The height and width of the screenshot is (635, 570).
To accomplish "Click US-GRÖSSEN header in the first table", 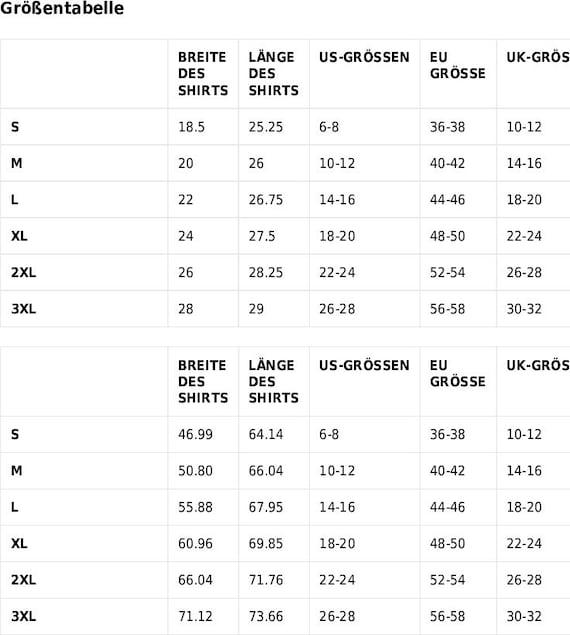I will point(364,57).
